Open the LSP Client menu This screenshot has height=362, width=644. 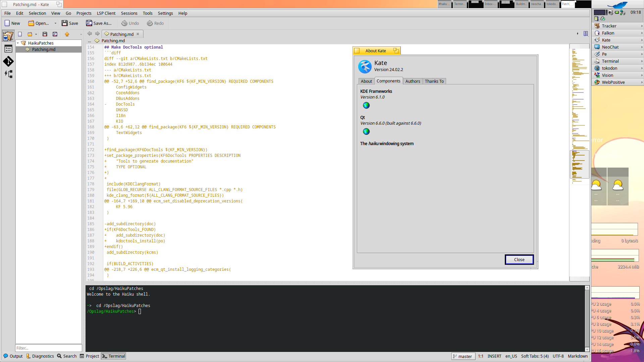[x=106, y=13]
